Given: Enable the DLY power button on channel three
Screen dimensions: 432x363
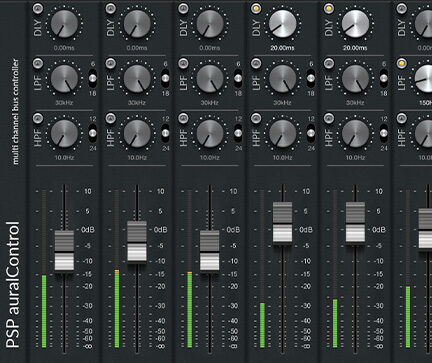Looking at the screenshot, I should (x=183, y=8).
